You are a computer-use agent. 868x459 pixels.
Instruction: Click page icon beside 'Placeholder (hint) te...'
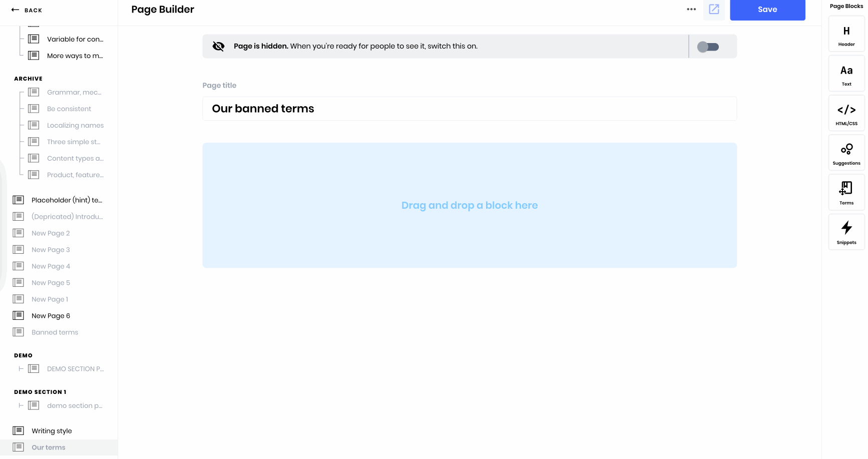coord(18,200)
